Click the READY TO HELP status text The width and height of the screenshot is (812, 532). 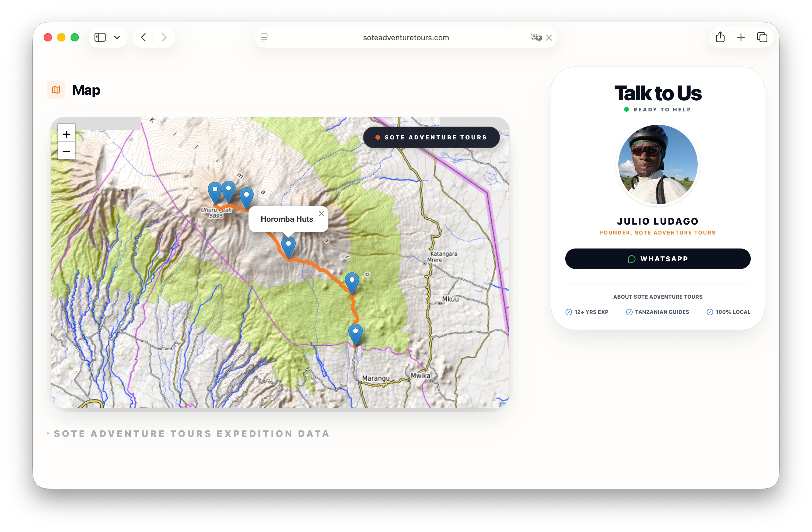tap(662, 110)
